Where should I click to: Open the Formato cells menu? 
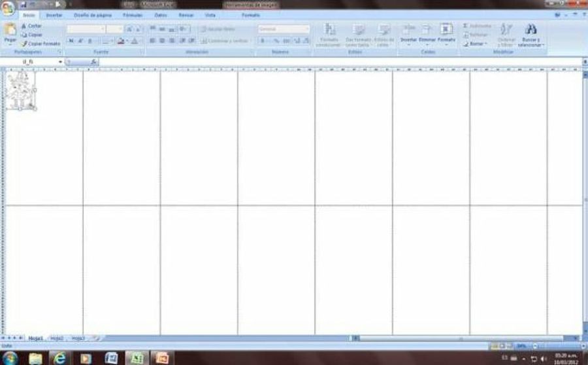pos(446,34)
